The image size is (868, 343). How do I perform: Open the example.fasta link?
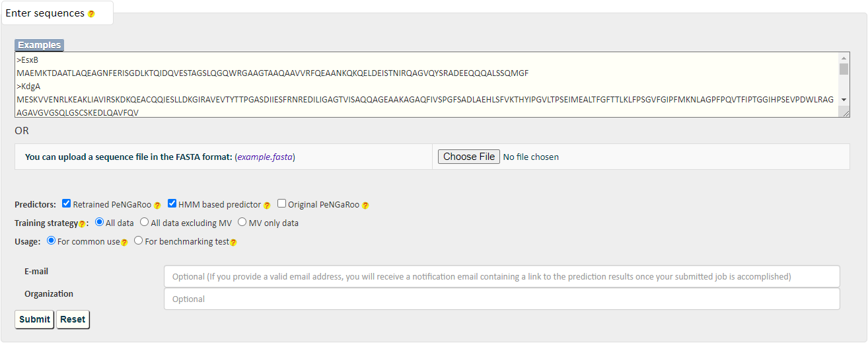coord(266,157)
